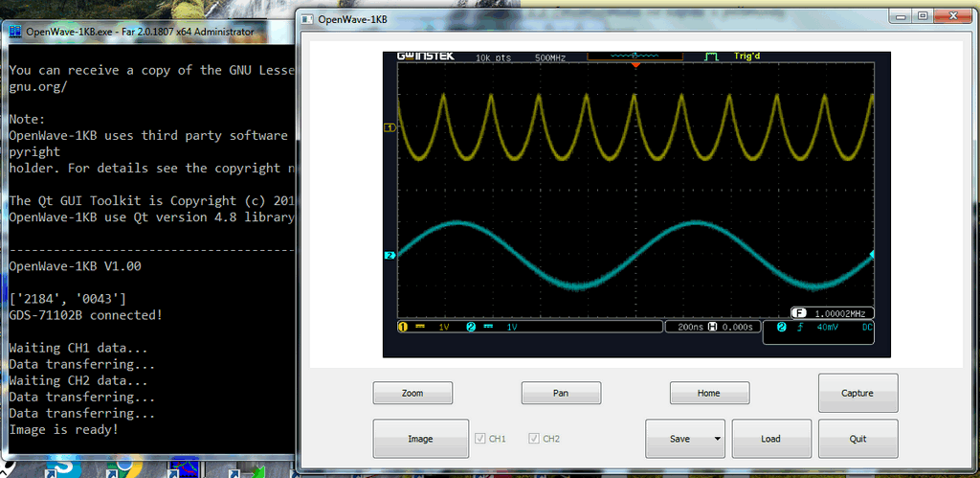980x478 pixels.
Task: Click the CH1 yellow channel marker
Action: (x=390, y=127)
